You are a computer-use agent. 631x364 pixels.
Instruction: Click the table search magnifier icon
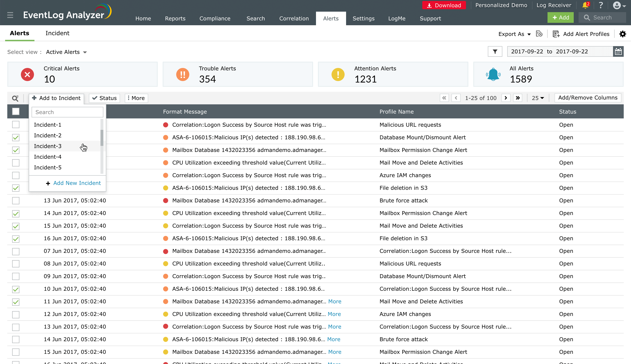[15, 98]
